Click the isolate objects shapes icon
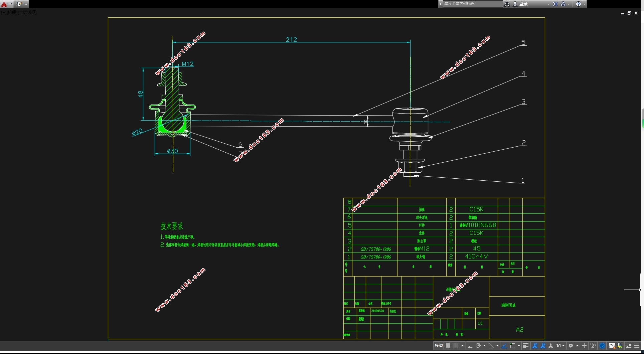 point(593,346)
